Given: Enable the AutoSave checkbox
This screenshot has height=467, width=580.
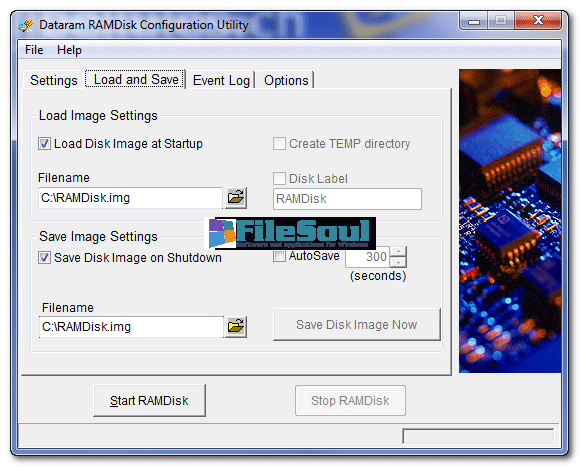Looking at the screenshot, I should point(279,256).
